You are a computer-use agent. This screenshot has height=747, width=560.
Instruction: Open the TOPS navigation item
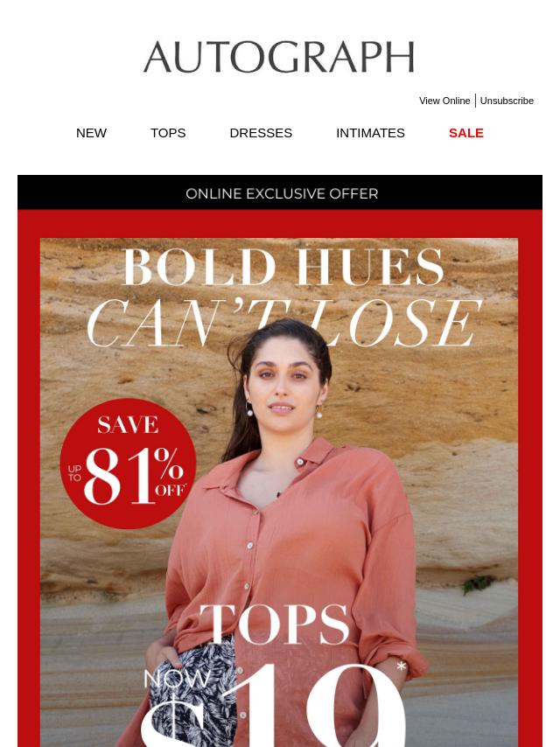coord(168,133)
